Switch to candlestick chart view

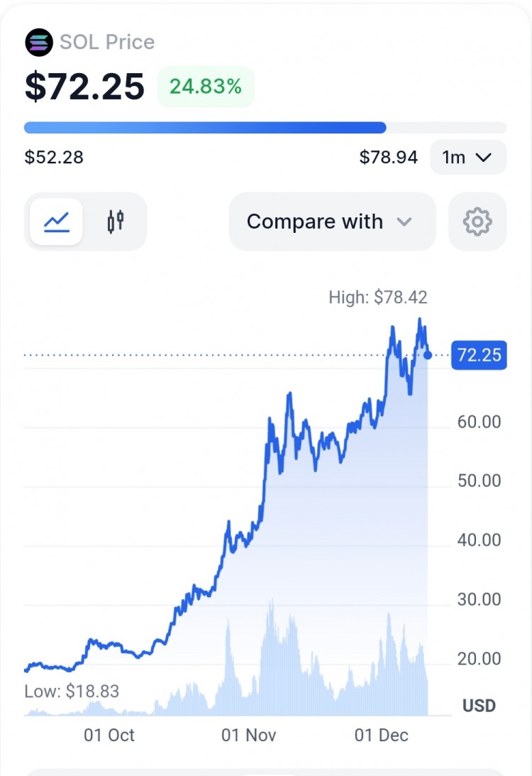115,222
